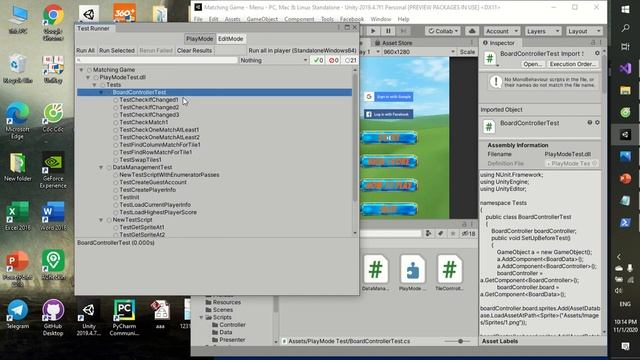Open the Recycle Bin desktop icon
Viewport: 640px width, 360px height.
tap(18, 69)
